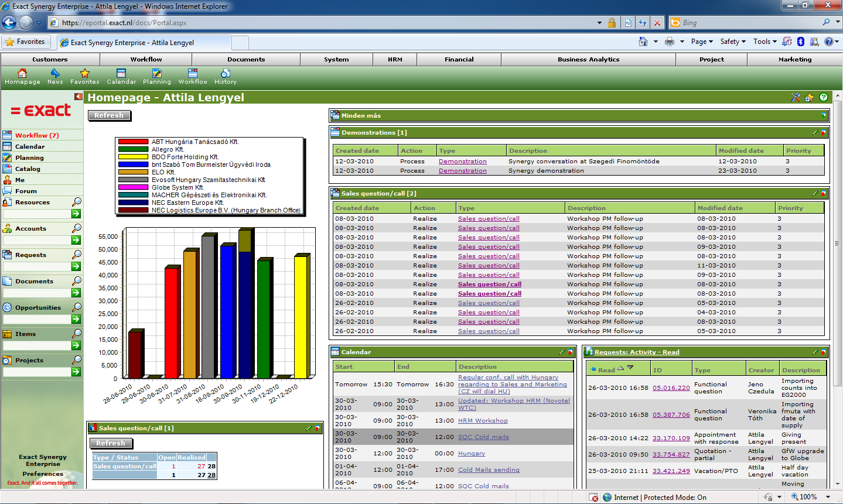The width and height of the screenshot is (843, 504).
Task: Click the browser Print icon
Action: pos(670,42)
